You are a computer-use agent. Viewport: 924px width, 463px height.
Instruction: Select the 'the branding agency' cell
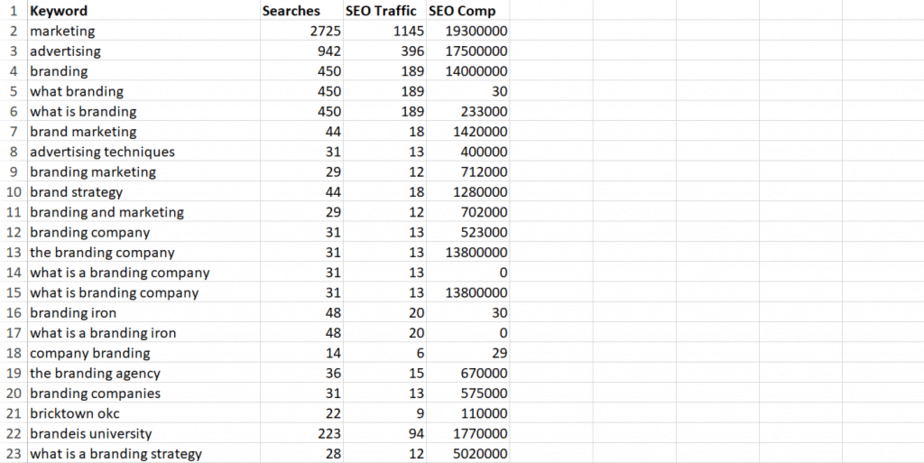pos(95,373)
